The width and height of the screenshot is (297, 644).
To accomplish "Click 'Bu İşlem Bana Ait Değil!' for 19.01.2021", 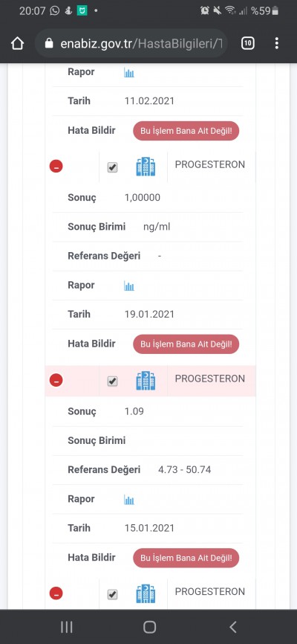I will pos(186,344).
